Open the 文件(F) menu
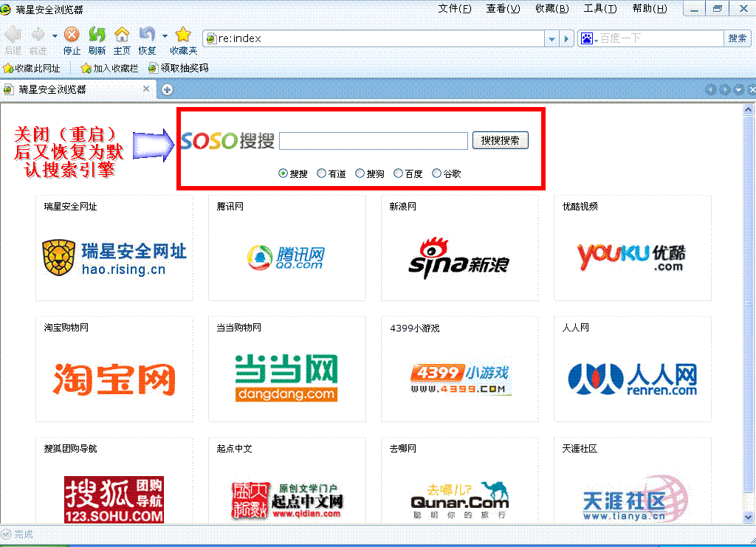Image resolution: width=756 pixels, height=547 pixels. click(x=455, y=9)
